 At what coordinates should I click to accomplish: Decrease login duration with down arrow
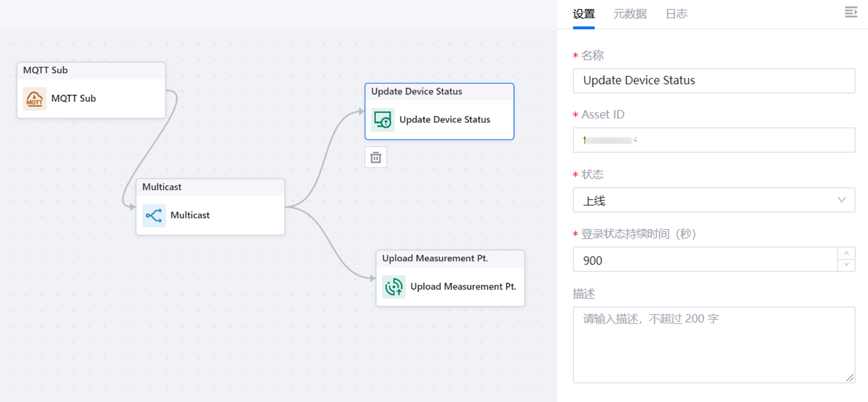point(846,265)
